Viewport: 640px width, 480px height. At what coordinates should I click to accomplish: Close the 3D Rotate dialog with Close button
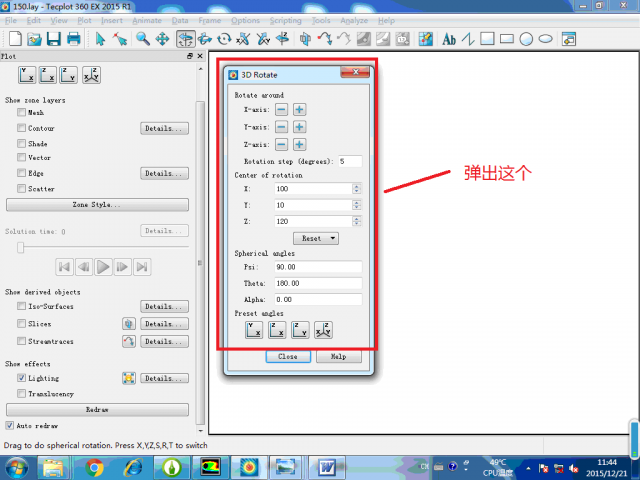tap(287, 356)
